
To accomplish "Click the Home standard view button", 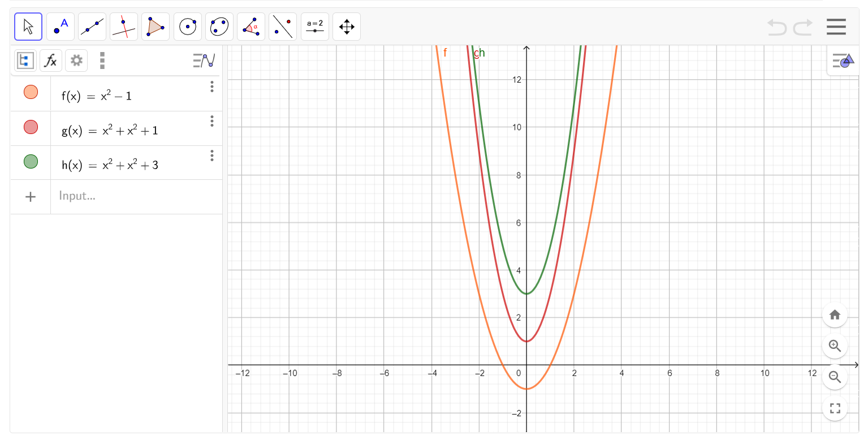I will pos(835,315).
